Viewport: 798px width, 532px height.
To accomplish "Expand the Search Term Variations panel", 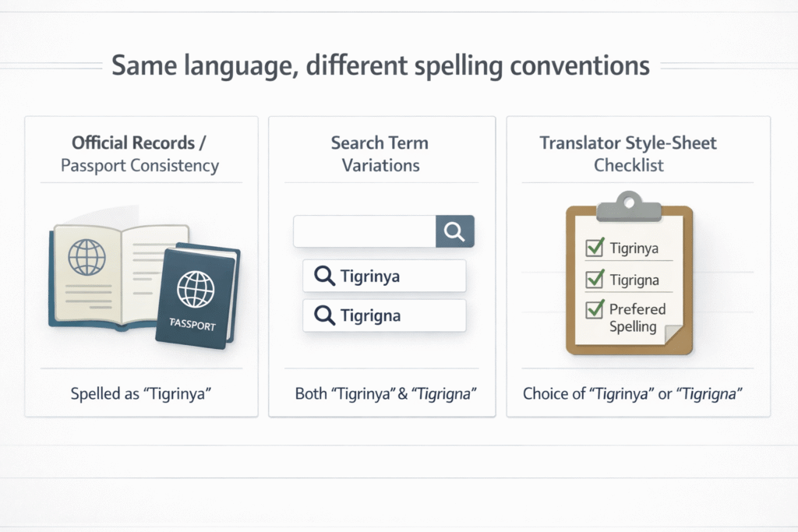I will point(380,153).
